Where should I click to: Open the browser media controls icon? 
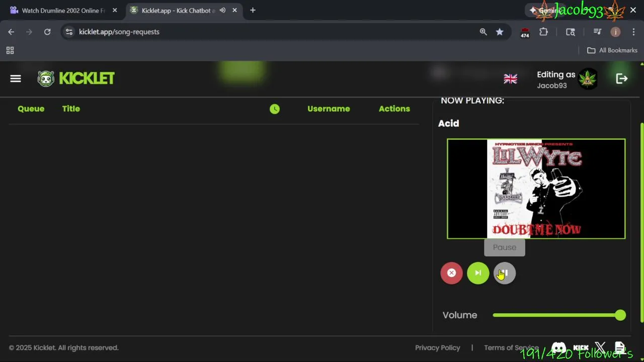597,32
